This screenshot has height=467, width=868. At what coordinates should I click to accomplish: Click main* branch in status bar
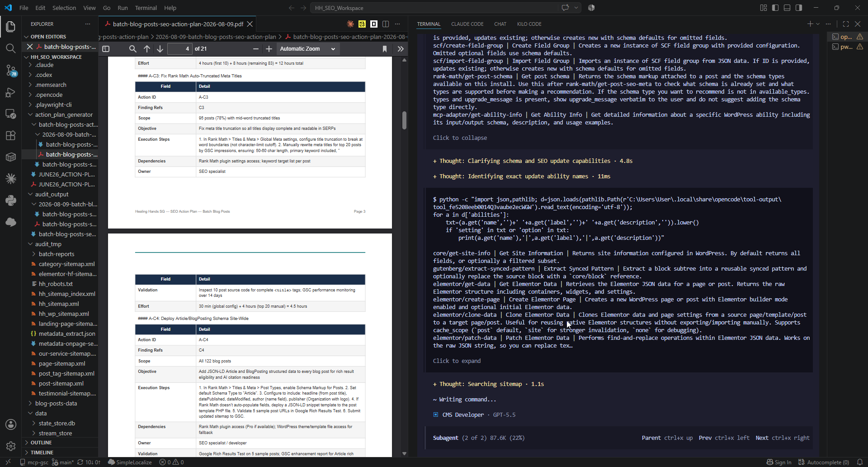pyautogui.click(x=63, y=462)
